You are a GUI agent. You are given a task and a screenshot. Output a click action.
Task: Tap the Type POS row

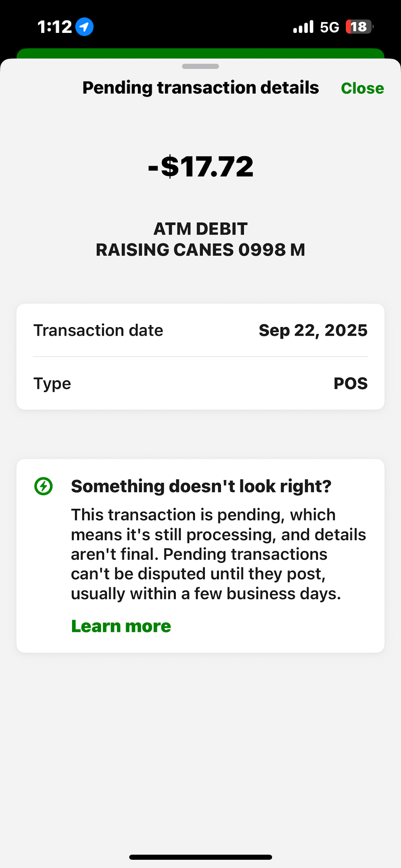pyautogui.click(x=200, y=383)
